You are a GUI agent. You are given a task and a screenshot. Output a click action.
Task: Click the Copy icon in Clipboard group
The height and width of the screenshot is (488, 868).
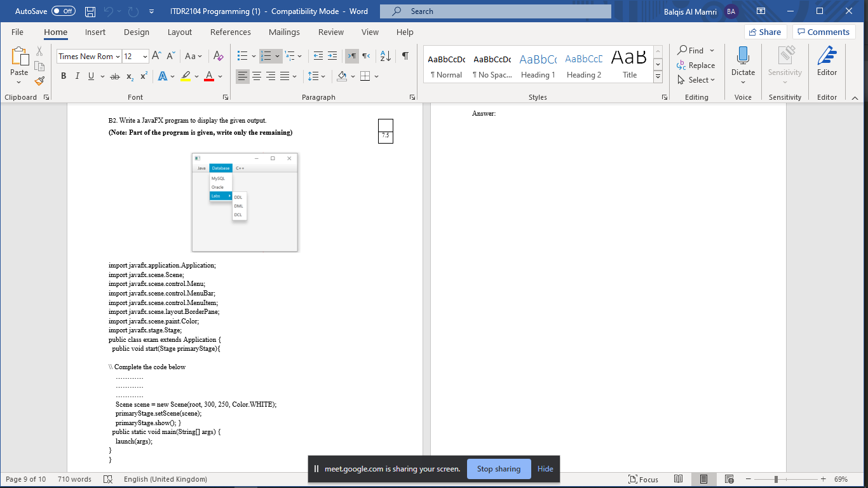tap(39, 66)
